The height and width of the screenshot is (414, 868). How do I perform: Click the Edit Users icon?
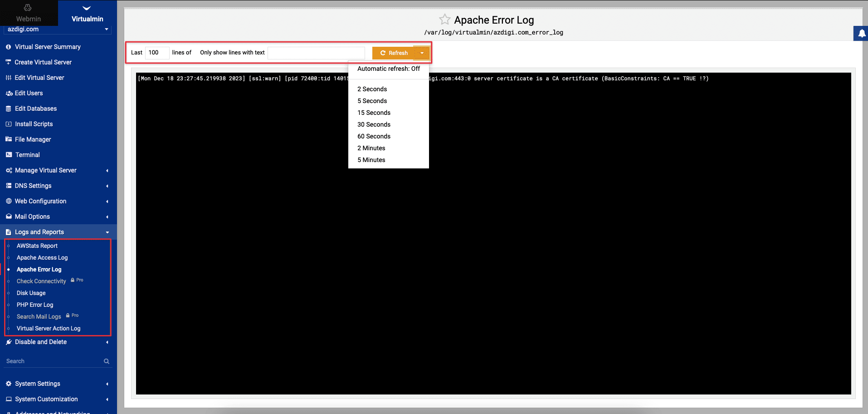tap(9, 93)
